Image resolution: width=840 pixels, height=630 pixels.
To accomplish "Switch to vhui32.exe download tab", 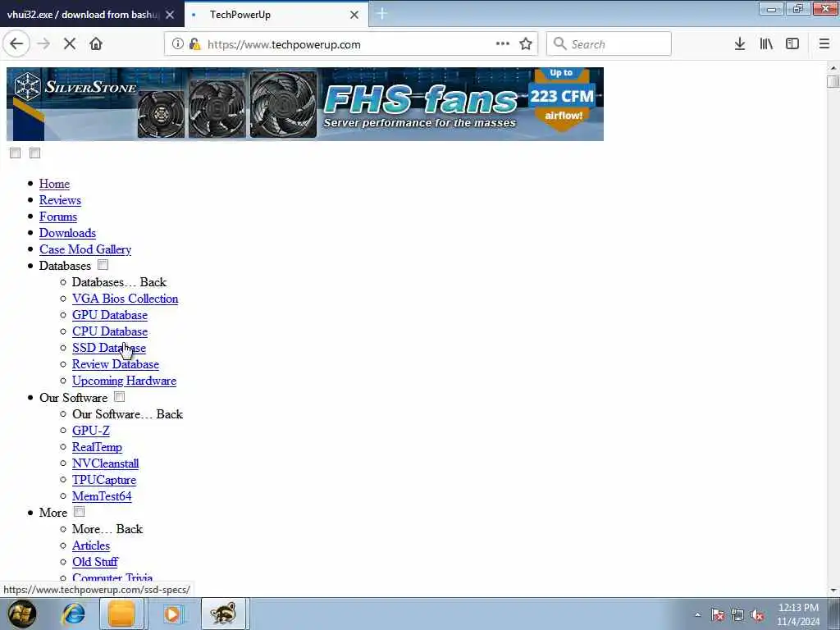I will 83,15.
